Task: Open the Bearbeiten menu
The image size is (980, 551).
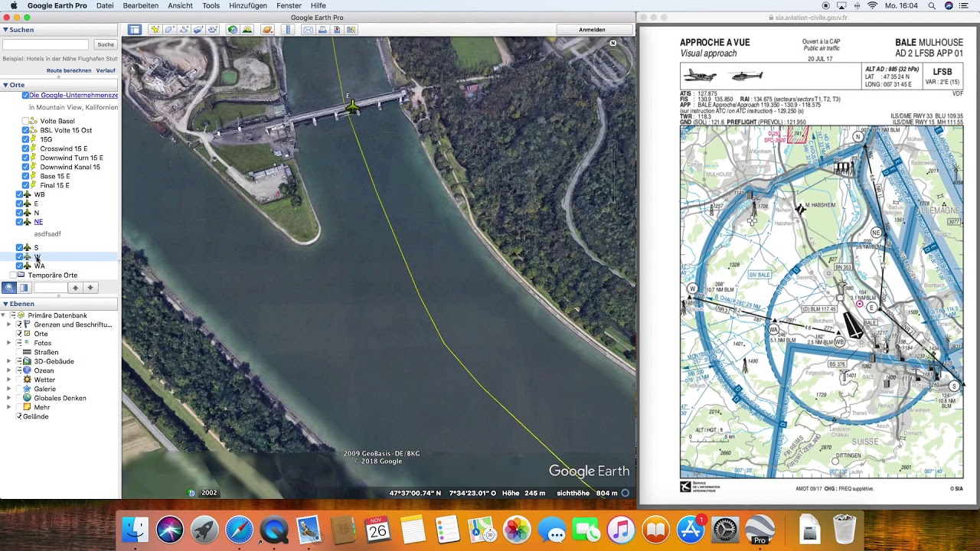Action: (x=141, y=5)
